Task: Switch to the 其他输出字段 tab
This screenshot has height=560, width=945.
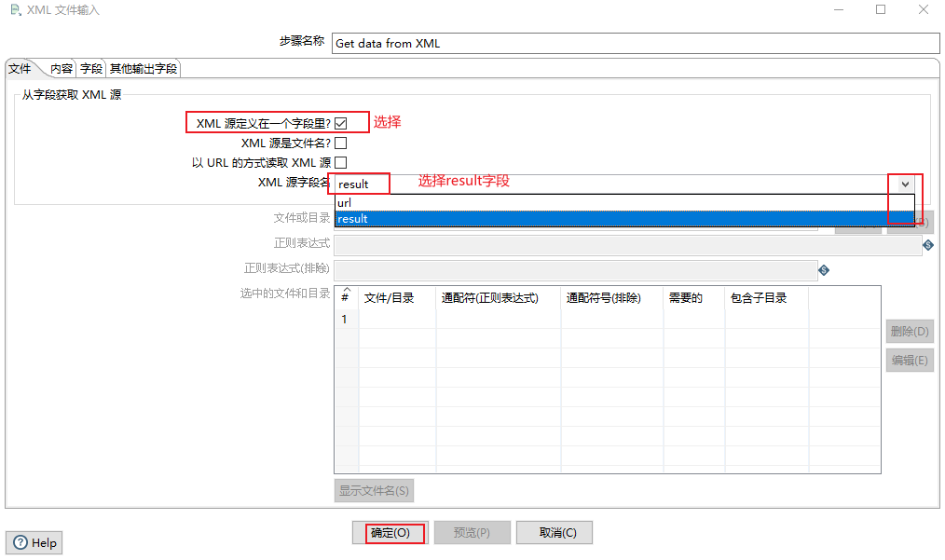Action: pyautogui.click(x=143, y=68)
